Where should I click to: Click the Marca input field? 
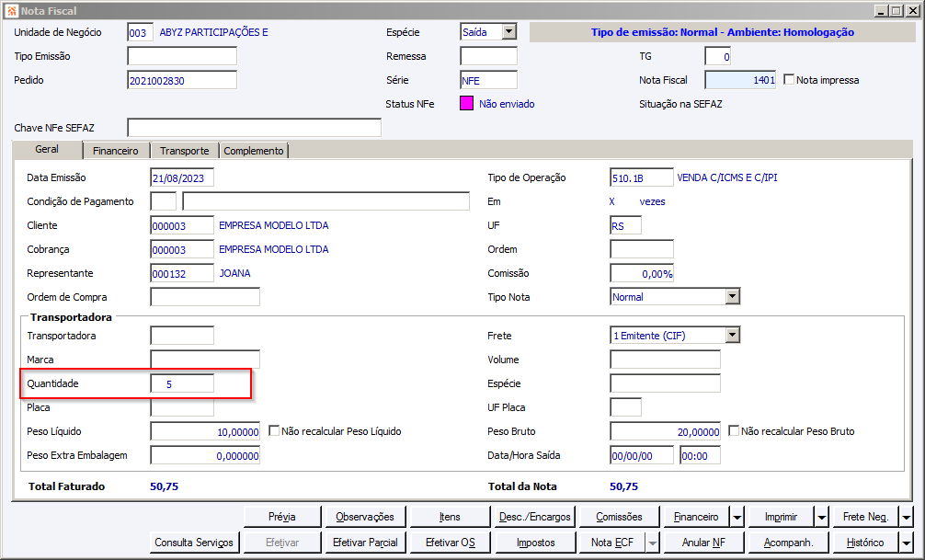click(205, 360)
